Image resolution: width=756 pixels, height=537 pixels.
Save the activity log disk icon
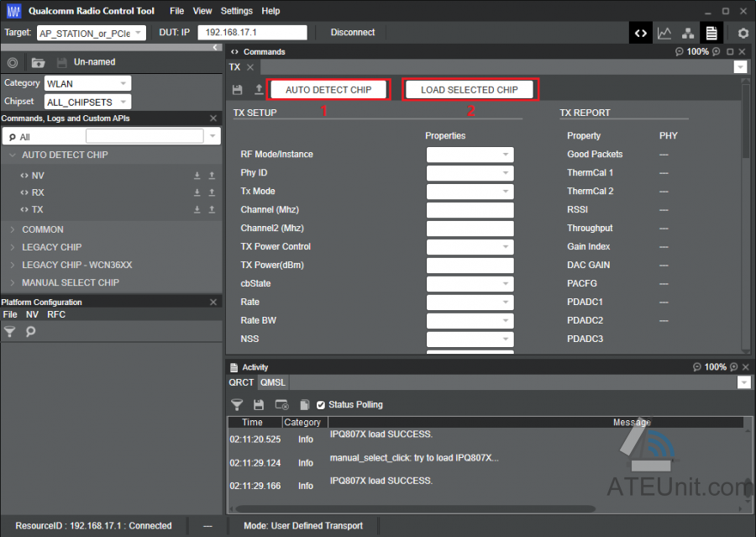[259, 405]
